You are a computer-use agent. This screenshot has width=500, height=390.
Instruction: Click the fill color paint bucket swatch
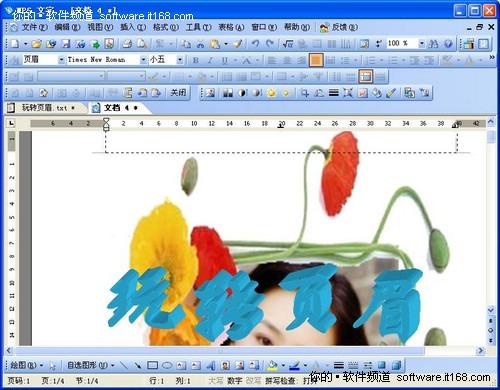pos(272,366)
